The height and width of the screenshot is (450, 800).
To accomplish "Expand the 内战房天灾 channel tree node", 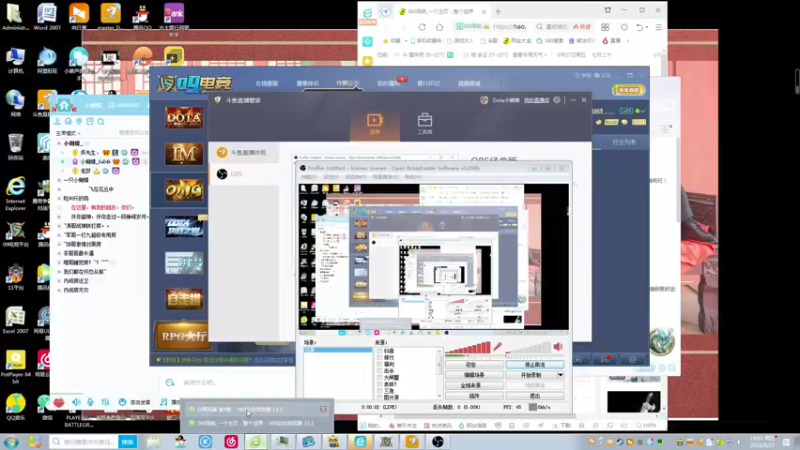I will click(59, 290).
